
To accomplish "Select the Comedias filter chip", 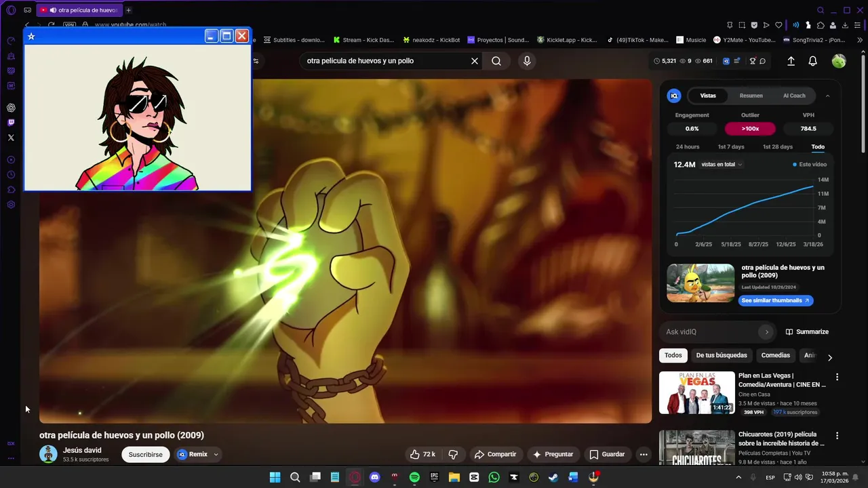I will 775,355.
